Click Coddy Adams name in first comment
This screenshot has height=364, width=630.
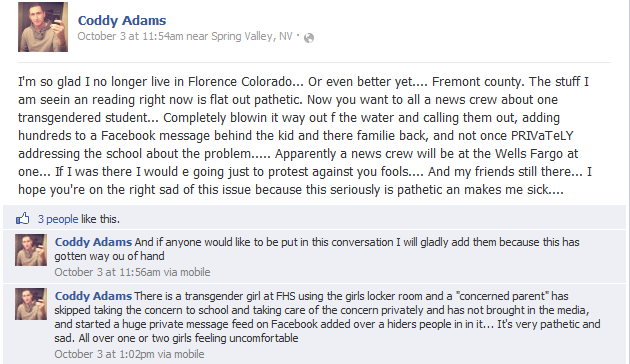[93, 242]
